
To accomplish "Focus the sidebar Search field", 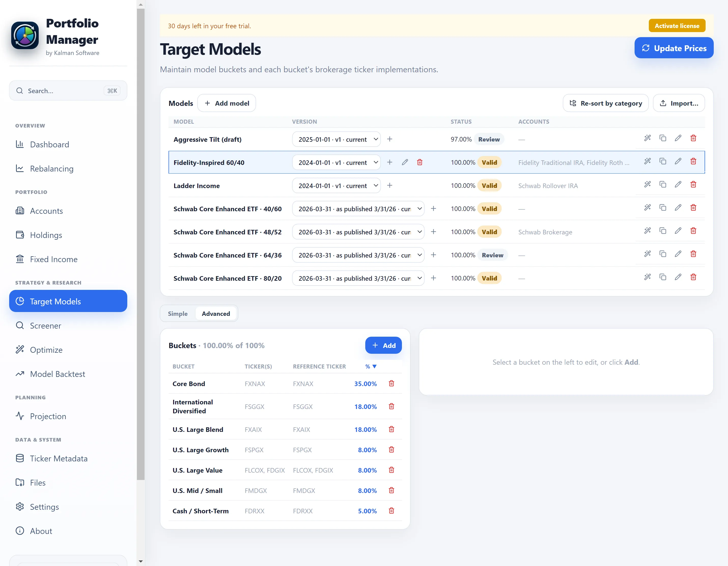I will 68,91.
